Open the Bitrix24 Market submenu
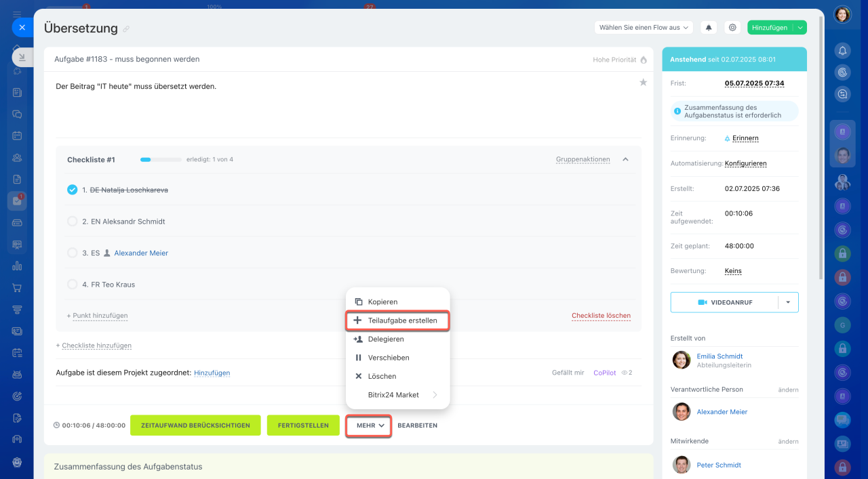 tap(397, 395)
